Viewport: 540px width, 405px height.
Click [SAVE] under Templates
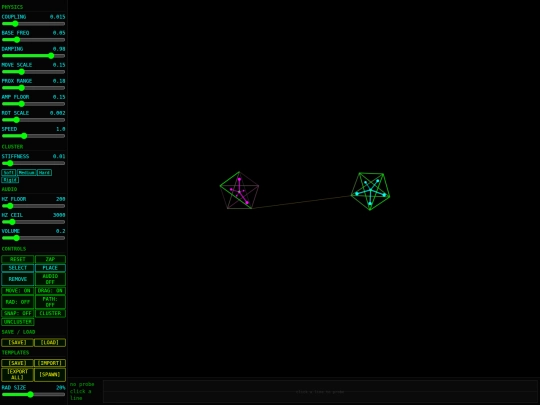point(18,363)
